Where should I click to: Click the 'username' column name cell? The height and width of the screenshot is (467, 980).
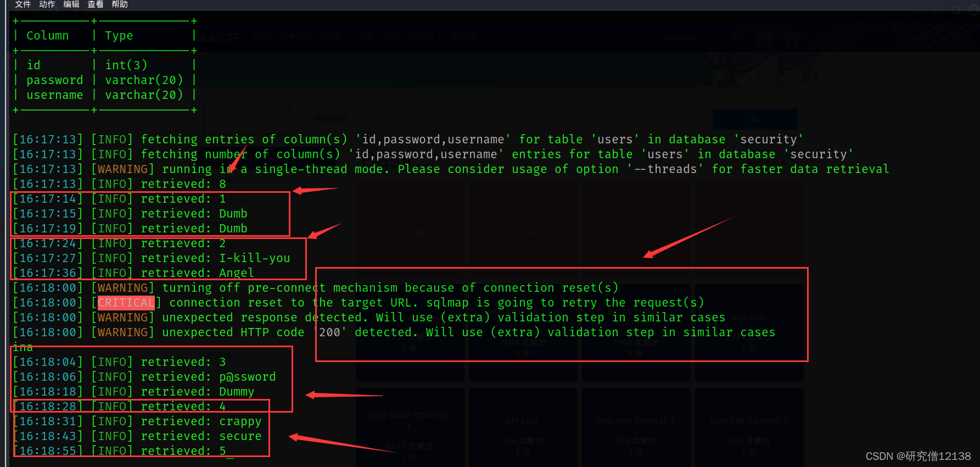(55, 95)
